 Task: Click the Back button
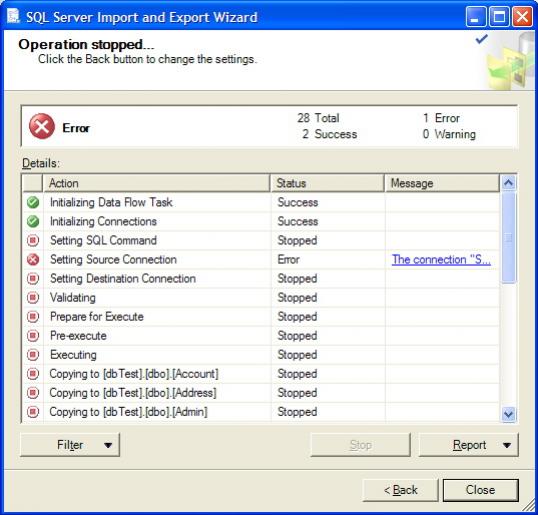[x=401, y=490]
